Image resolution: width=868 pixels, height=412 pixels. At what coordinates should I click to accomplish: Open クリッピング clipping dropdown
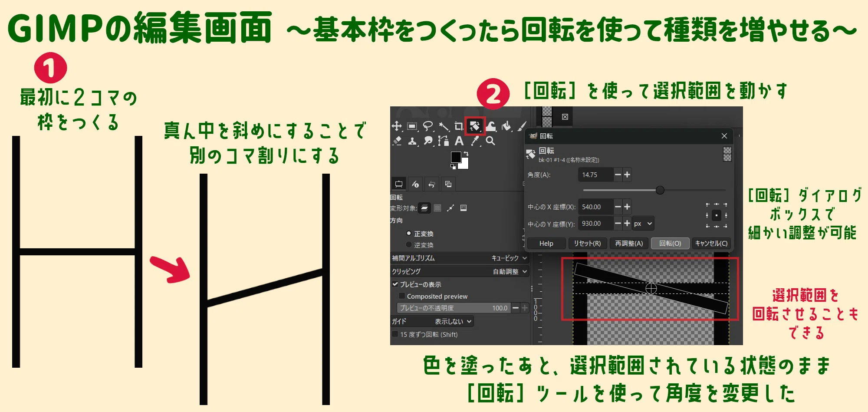460,271
